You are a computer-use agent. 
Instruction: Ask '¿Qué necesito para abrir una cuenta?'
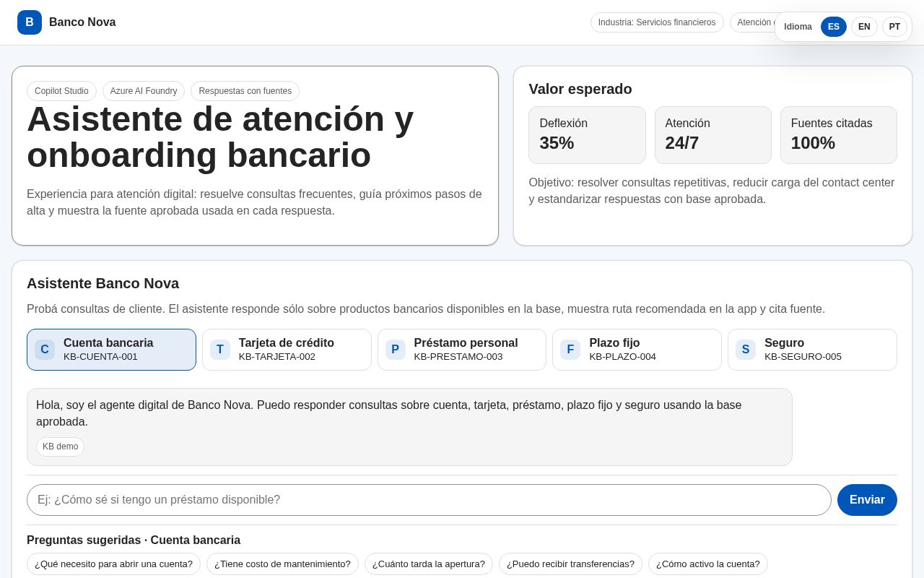point(113,564)
